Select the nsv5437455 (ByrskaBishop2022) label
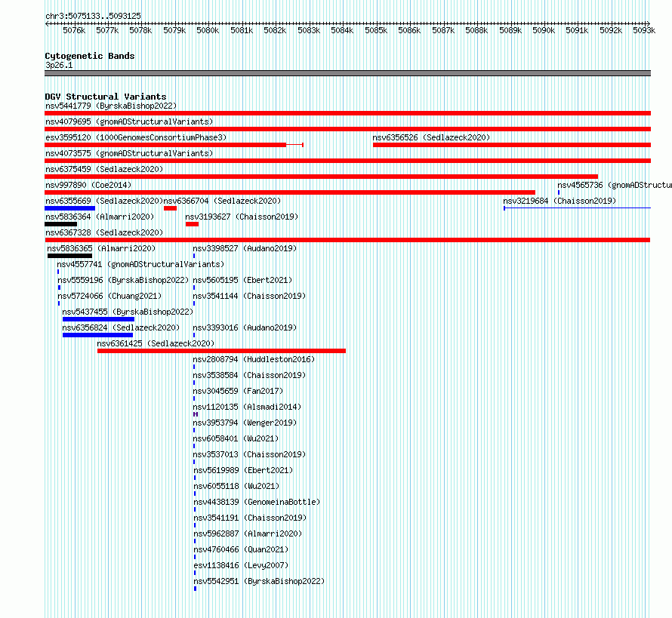 click(x=128, y=312)
